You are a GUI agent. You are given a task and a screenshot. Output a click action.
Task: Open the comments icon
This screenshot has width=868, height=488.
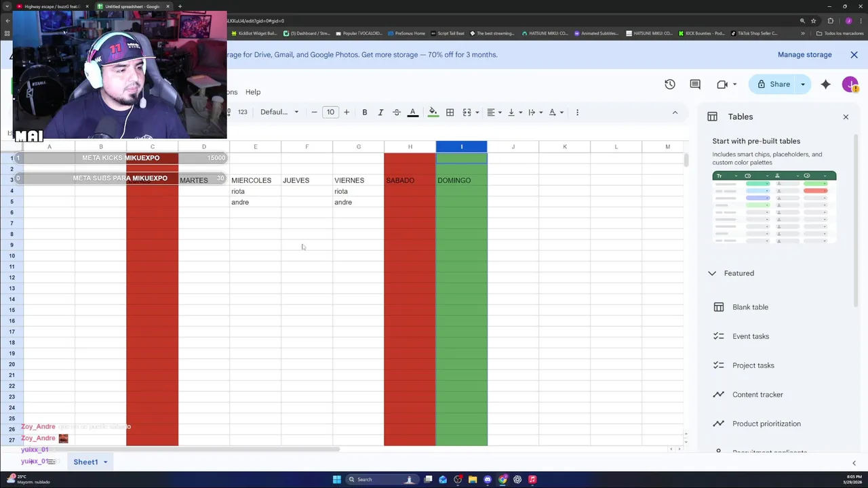coord(695,84)
